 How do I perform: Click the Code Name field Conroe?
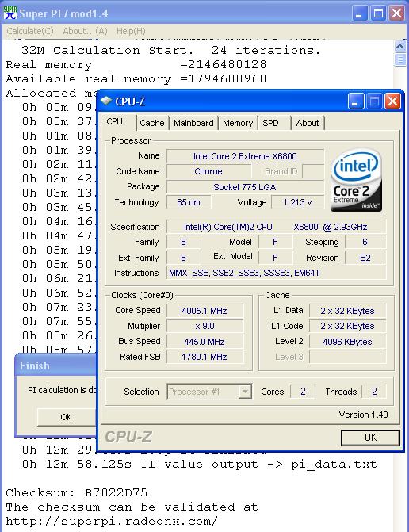point(208,171)
